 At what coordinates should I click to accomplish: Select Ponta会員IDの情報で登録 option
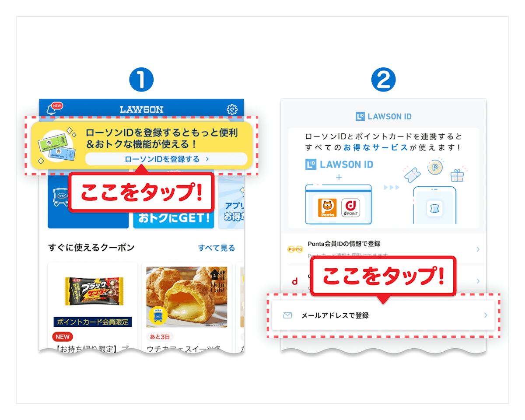[383, 249]
